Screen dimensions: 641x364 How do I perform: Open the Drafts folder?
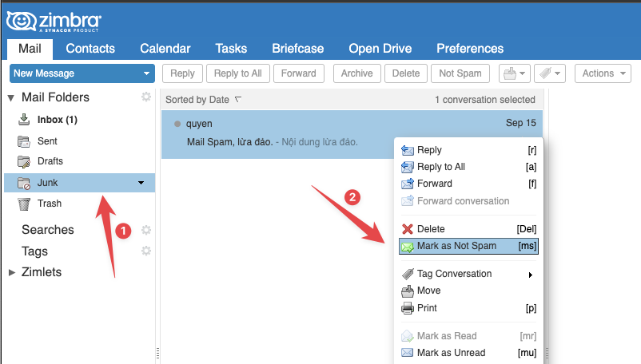tap(50, 161)
